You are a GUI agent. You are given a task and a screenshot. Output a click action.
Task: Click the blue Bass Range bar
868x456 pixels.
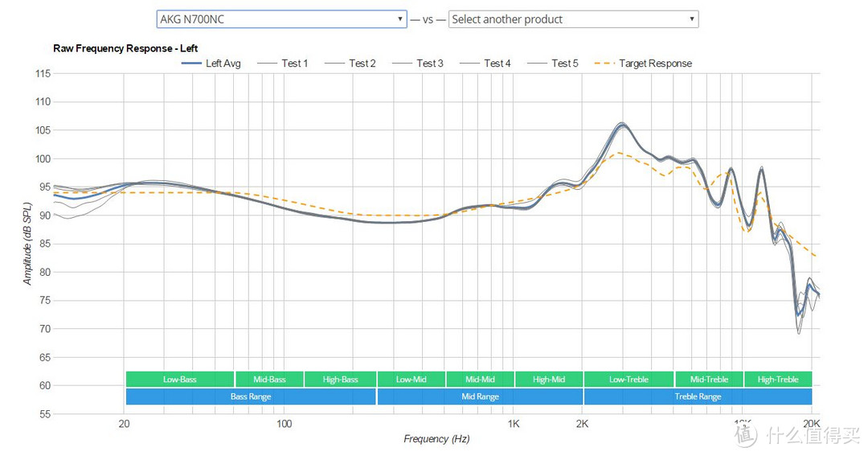point(251,396)
